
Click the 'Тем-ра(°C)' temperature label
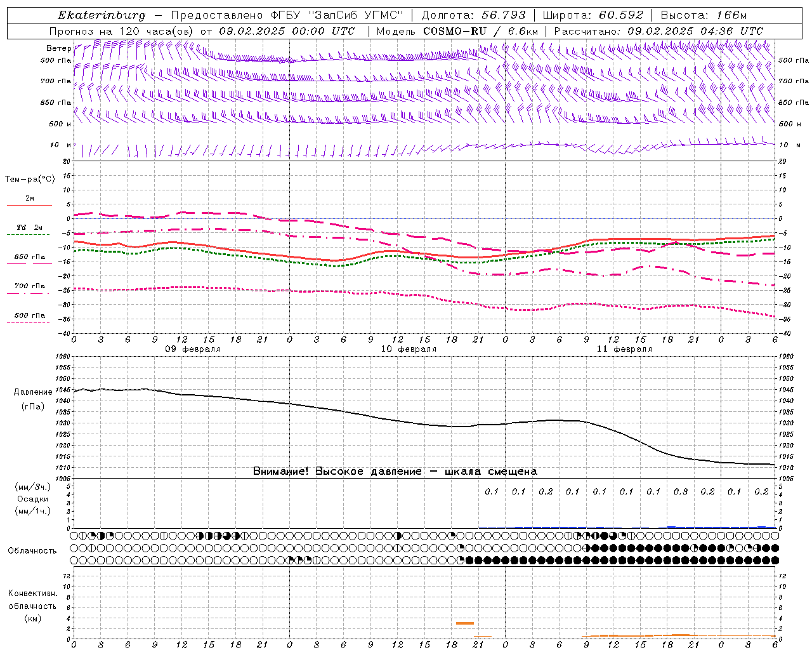(x=30, y=180)
